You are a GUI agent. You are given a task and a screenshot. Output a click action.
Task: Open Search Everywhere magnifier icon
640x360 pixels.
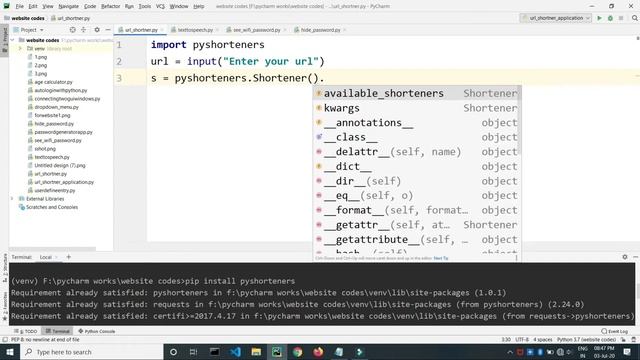coord(635,18)
